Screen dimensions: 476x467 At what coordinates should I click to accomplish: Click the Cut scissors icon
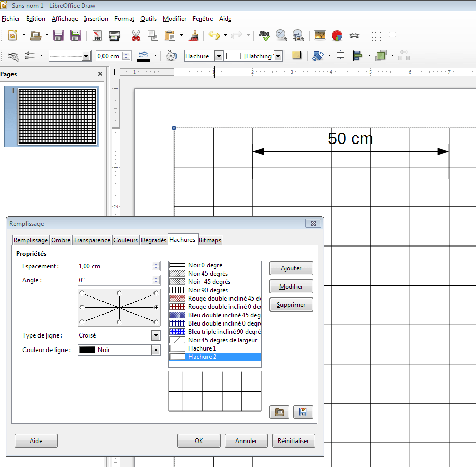click(136, 35)
